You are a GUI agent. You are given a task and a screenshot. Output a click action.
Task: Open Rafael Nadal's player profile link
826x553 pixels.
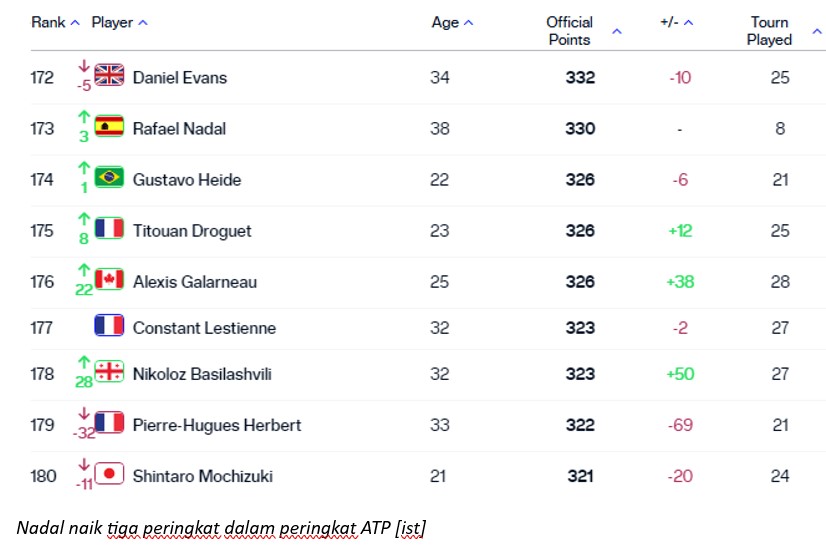tap(179, 128)
